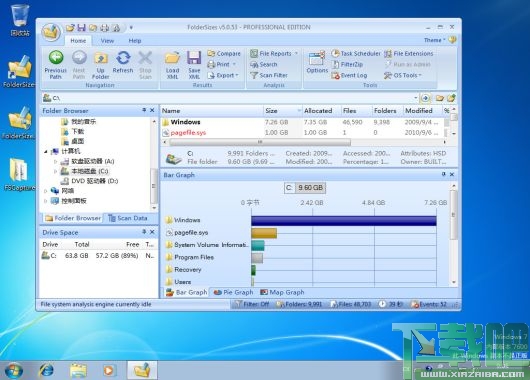This screenshot has height=380, width=530.
Task: Select the Bar Graph tab
Action: click(187, 292)
